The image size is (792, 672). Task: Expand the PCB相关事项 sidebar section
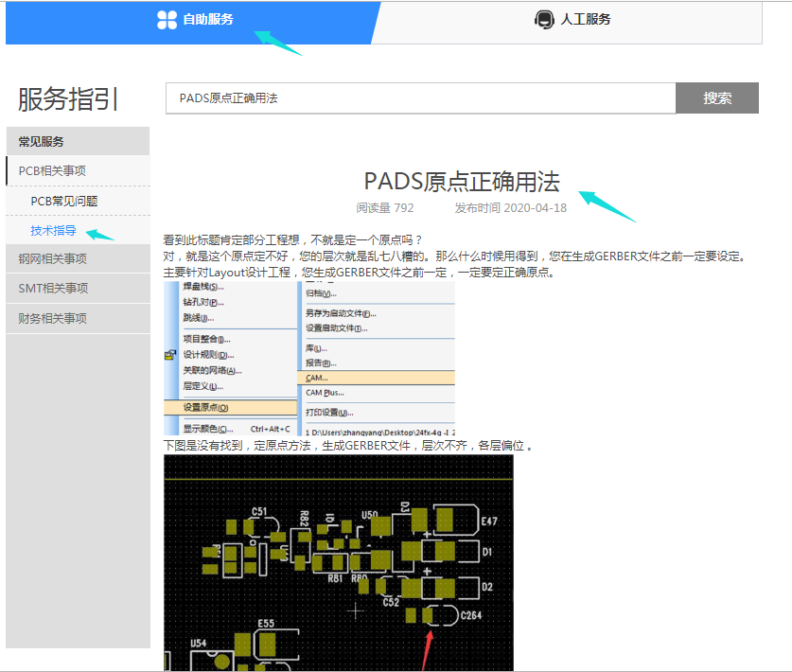[x=53, y=171]
